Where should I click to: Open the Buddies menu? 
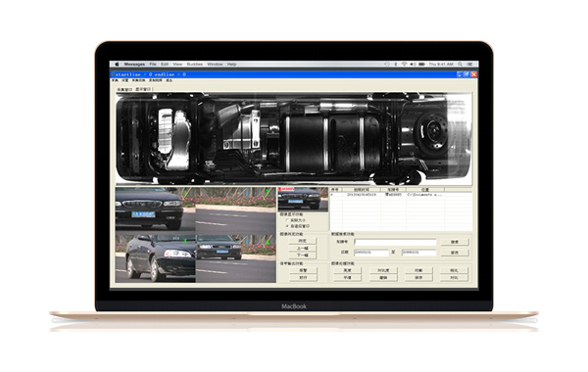coord(195,65)
